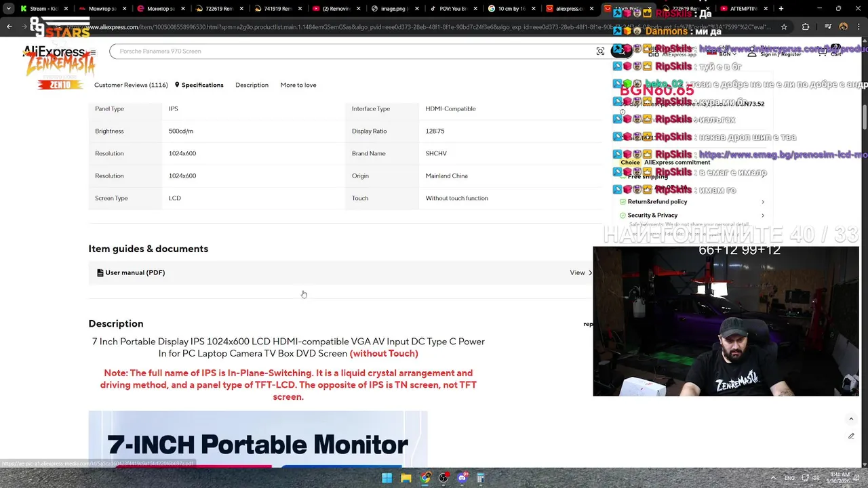Switch to the image.png browser tab
Image resolution: width=868 pixels, height=488 pixels.
[x=393, y=9]
